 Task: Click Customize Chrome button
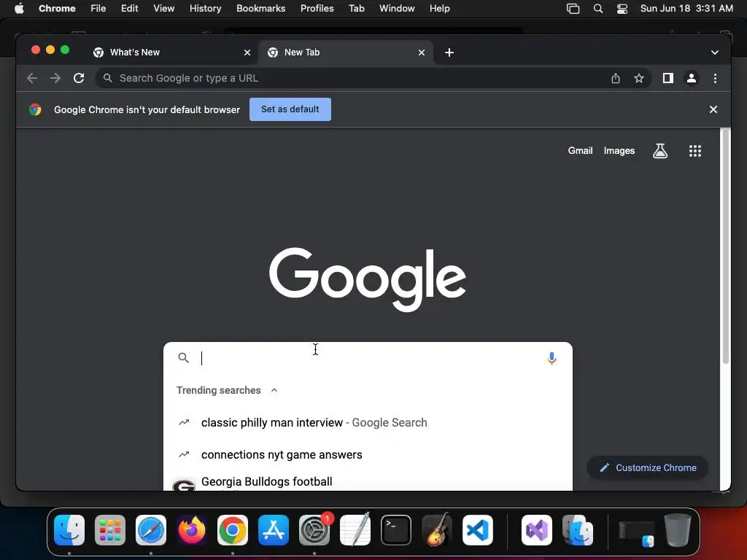click(x=648, y=467)
